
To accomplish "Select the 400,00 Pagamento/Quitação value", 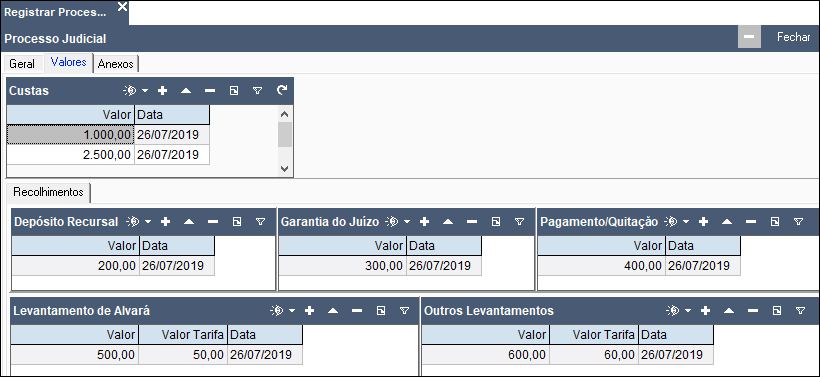I will pyautogui.click(x=601, y=266).
